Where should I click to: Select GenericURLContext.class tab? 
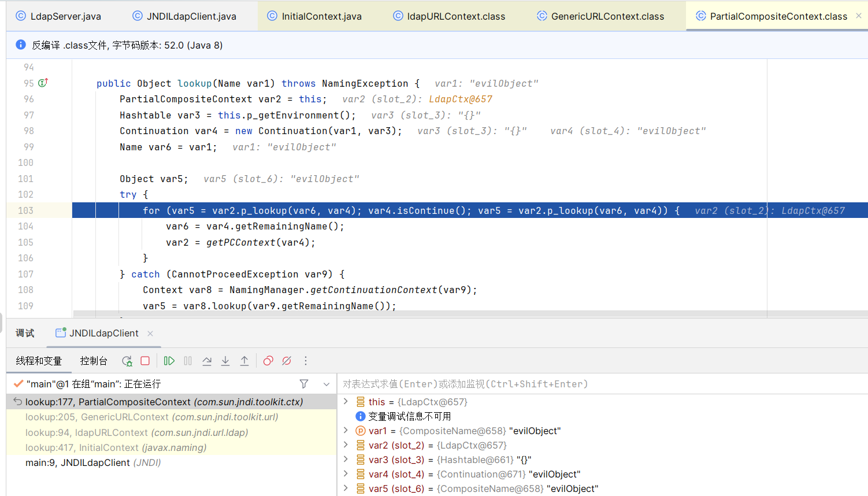pos(600,16)
